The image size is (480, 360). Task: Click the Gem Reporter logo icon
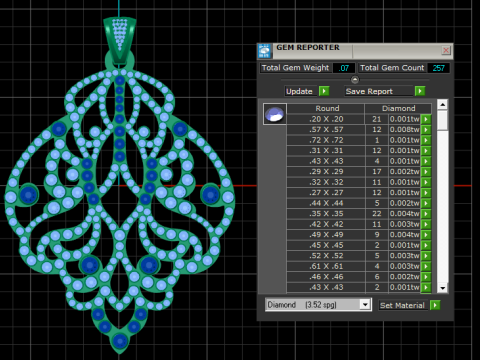point(264,51)
